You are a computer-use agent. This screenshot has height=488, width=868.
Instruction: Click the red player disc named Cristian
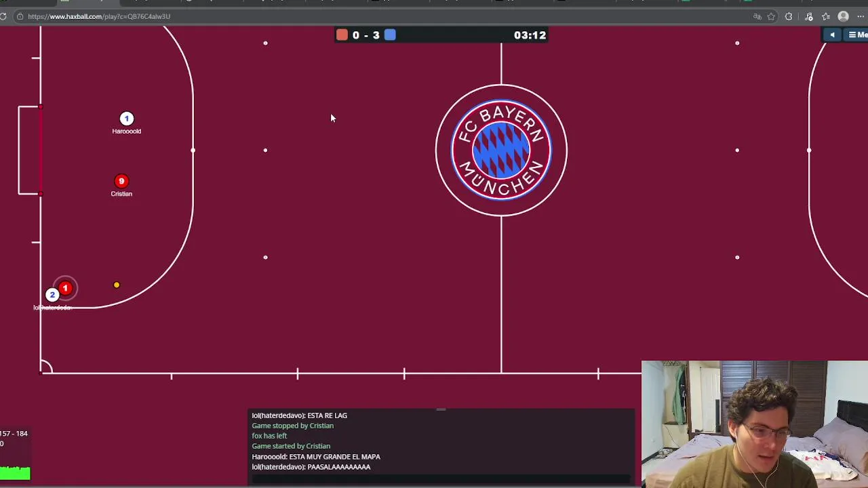pyautogui.click(x=121, y=181)
